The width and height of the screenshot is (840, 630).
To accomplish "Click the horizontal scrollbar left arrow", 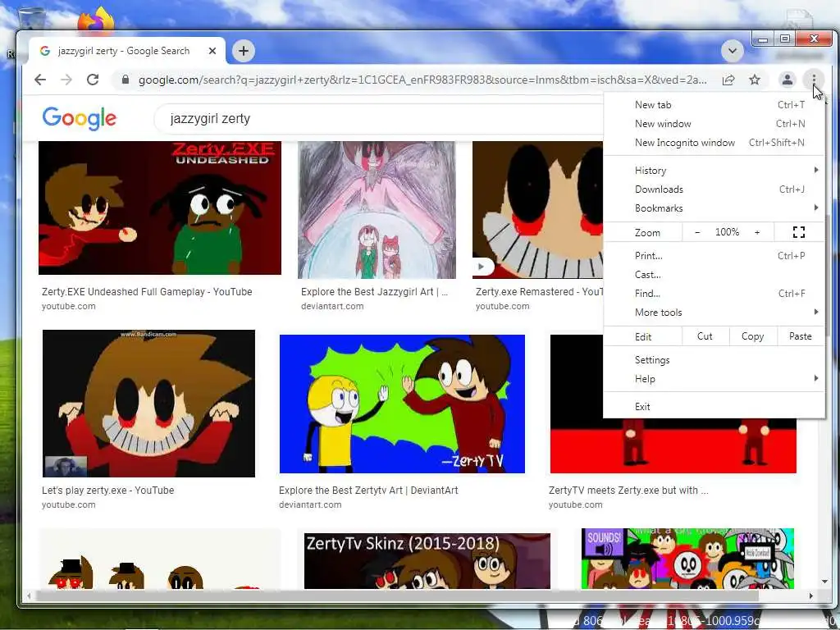I will tap(29, 596).
